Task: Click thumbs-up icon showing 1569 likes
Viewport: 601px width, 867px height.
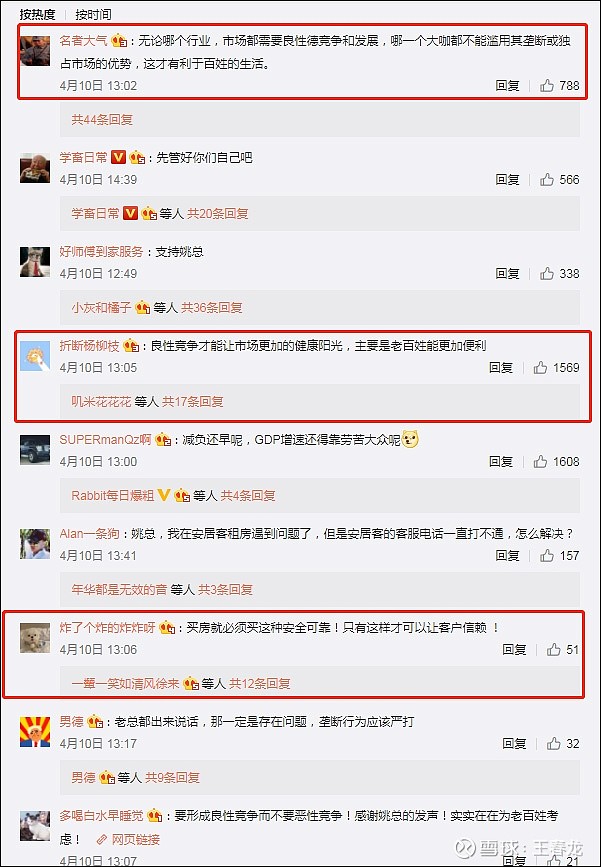Action: click(x=540, y=368)
